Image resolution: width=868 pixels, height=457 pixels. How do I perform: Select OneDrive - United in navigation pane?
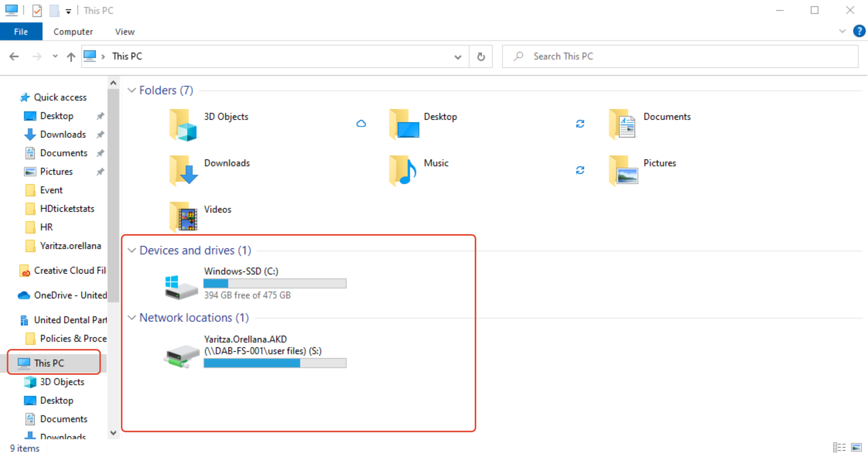70,295
